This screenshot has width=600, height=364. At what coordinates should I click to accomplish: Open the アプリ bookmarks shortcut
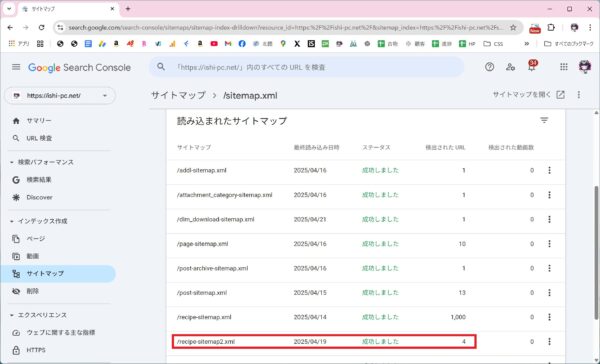click(19, 44)
